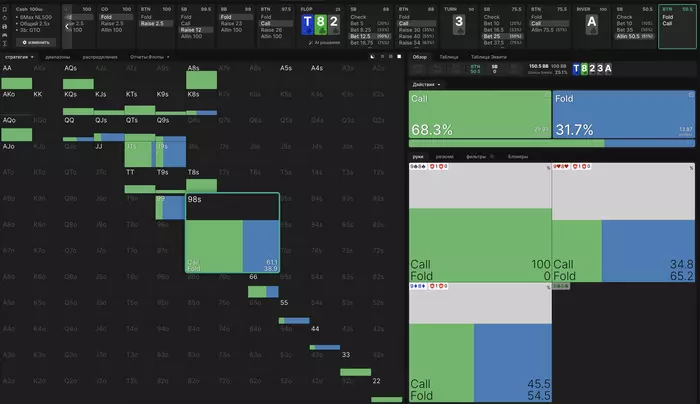Select the резюме tab

click(445, 157)
